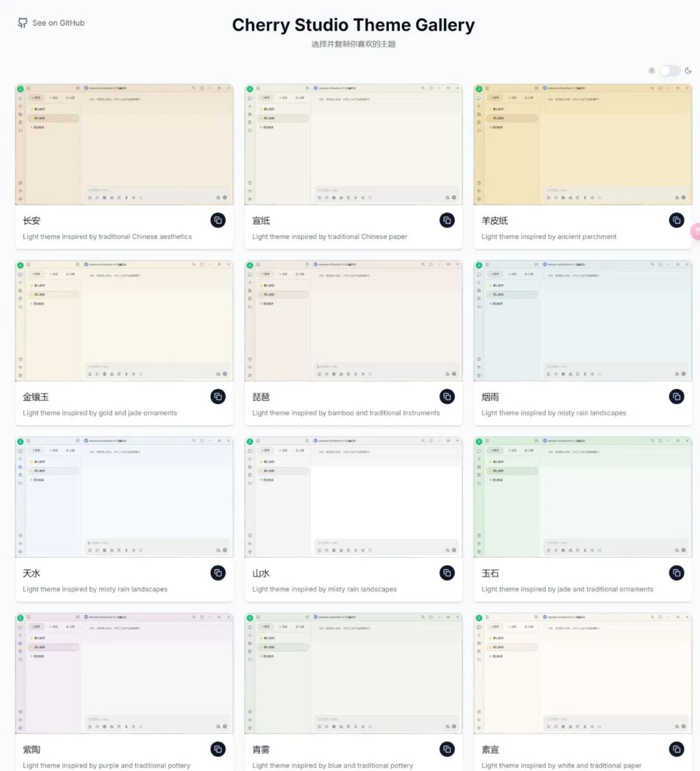The width and height of the screenshot is (700, 771).
Task: Click the gold and jade ornaments description
Action: (100, 413)
